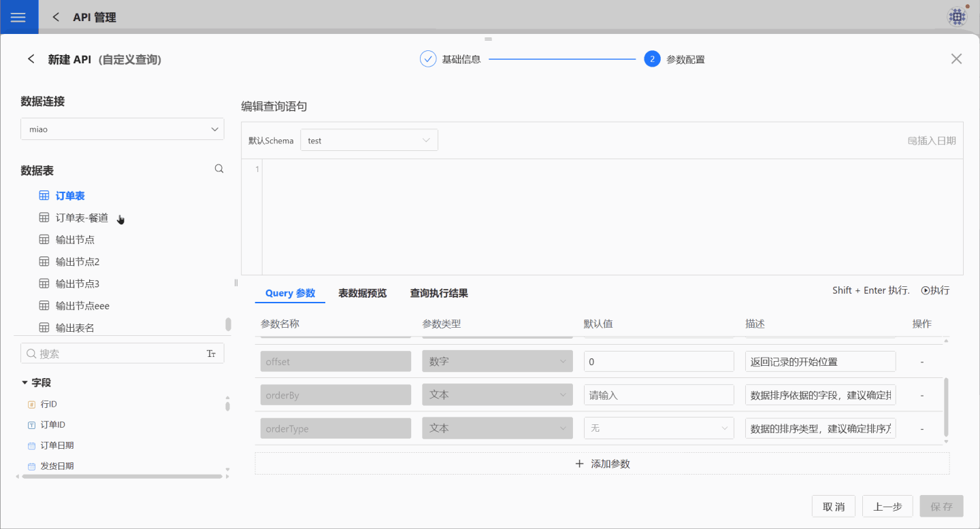Image resolution: width=980 pixels, height=529 pixels.
Task: Click 插入日期 in the query editor
Action: click(x=932, y=141)
